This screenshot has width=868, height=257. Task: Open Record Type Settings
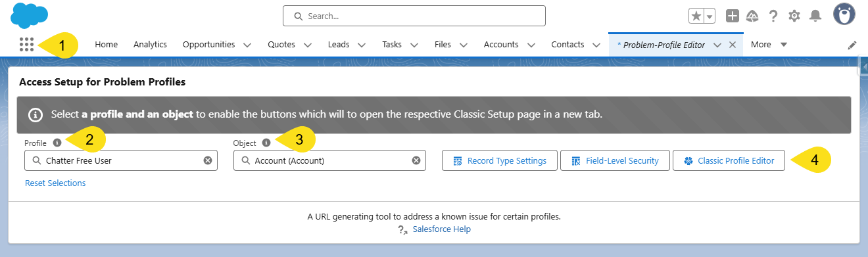coord(499,160)
